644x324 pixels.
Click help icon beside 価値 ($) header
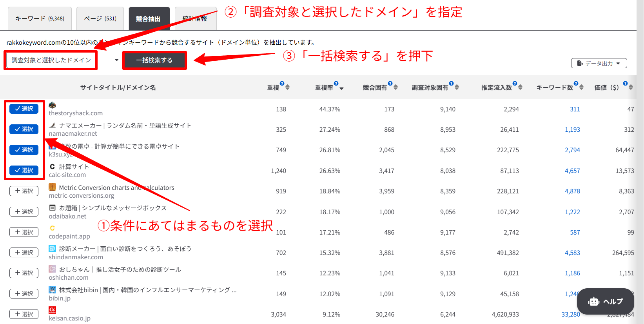(625, 84)
